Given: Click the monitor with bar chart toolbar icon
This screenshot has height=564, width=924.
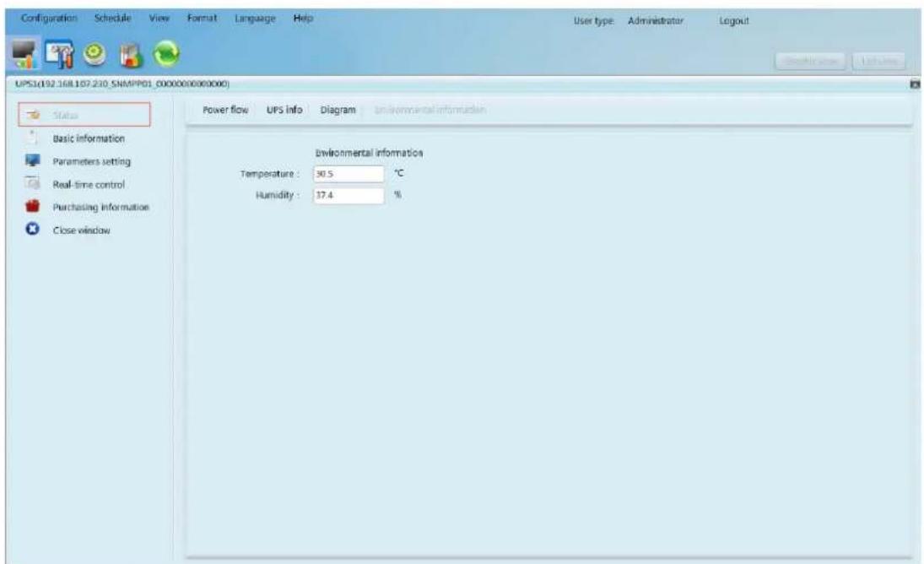Looking at the screenshot, I should pos(24,55).
